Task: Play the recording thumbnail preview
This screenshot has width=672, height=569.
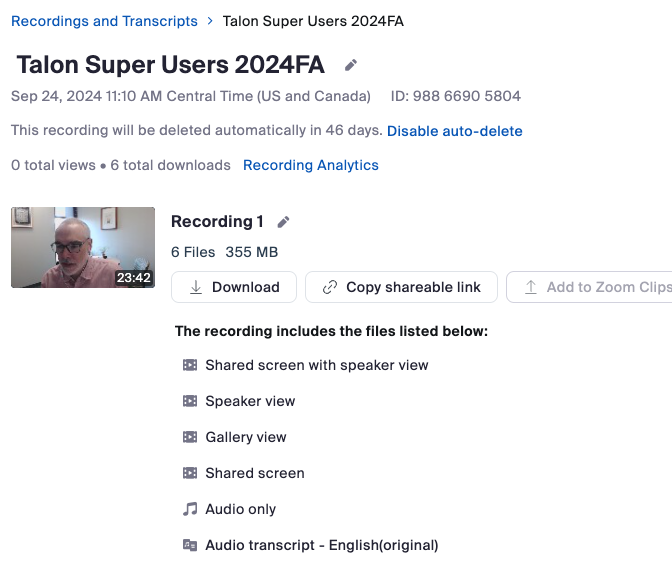Action: coord(83,247)
